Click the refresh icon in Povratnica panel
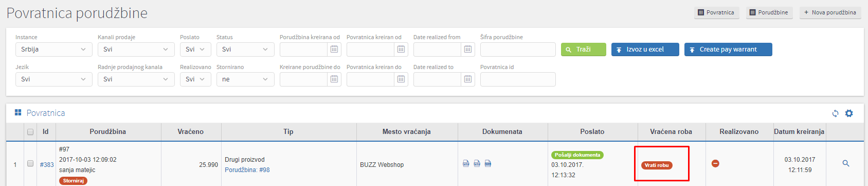Screen dimensions: 868x186 coord(835,113)
